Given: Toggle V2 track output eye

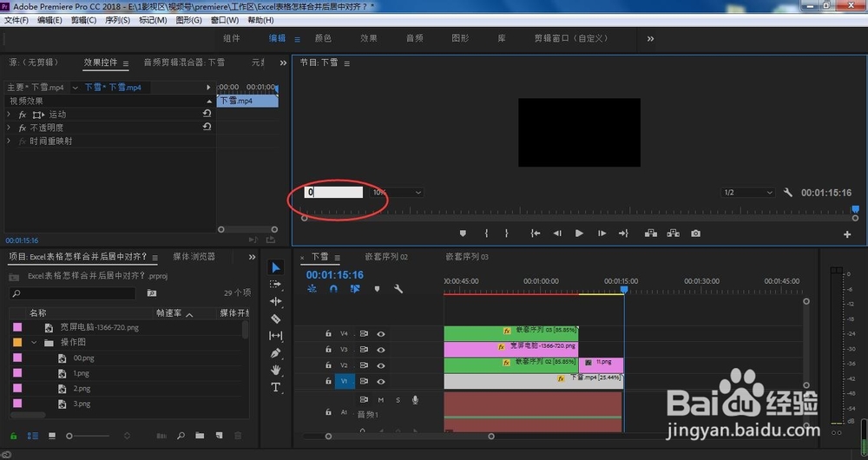Looking at the screenshot, I should point(381,365).
